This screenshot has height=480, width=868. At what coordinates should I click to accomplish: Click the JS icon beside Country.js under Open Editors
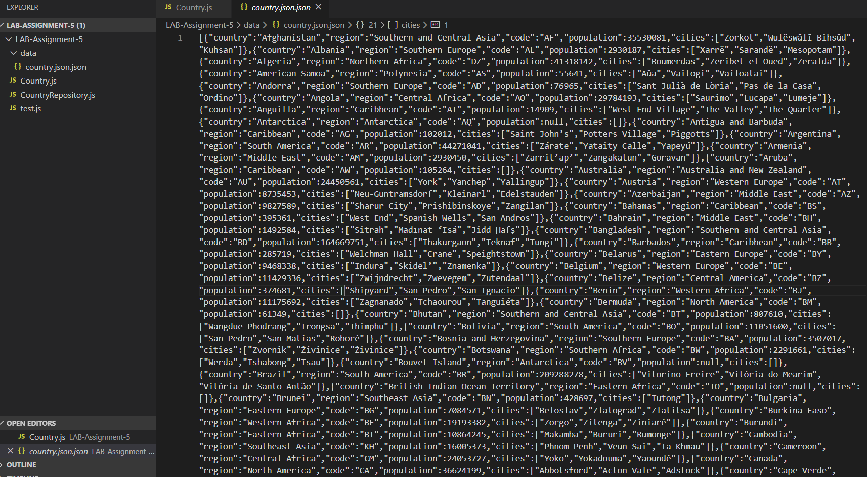pyautogui.click(x=22, y=437)
